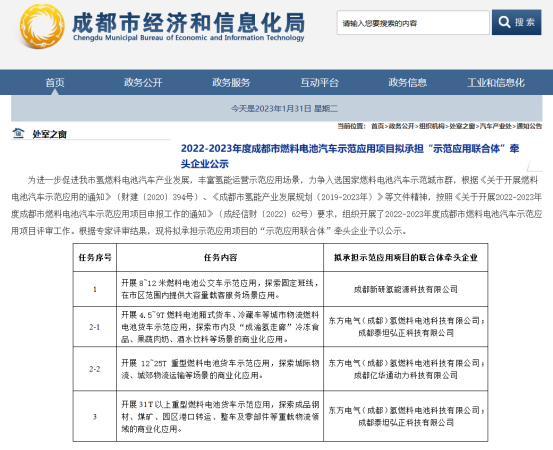Click task number cell 2-2

point(95,369)
